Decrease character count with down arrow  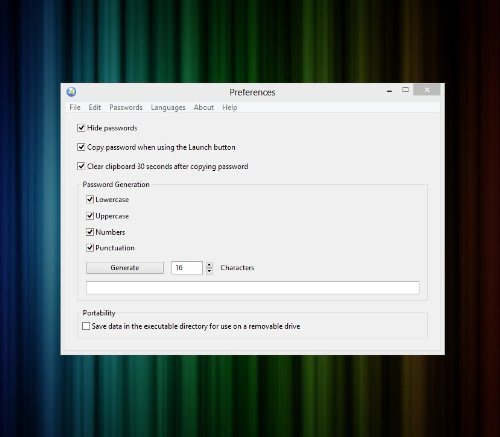[x=209, y=271]
